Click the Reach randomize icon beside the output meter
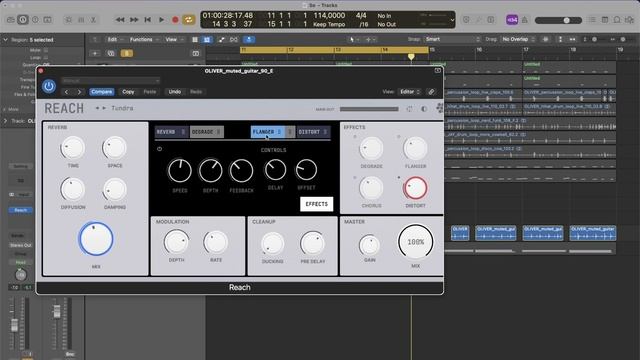Viewport: 640px width, 360px height. 409,109
